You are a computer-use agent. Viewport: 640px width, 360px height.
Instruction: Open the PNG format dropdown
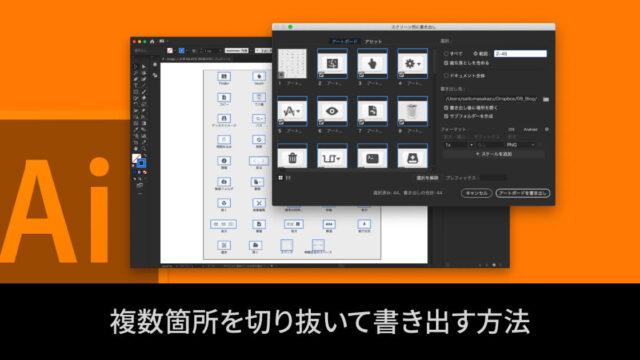click(521, 145)
